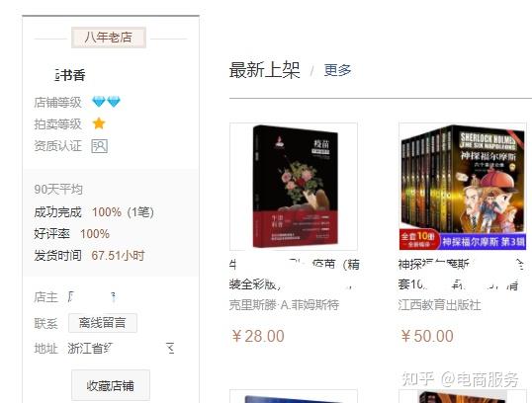Open the 疫苗 精装全彩版 book title link
The image size is (532, 403).
(x=294, y=275)
